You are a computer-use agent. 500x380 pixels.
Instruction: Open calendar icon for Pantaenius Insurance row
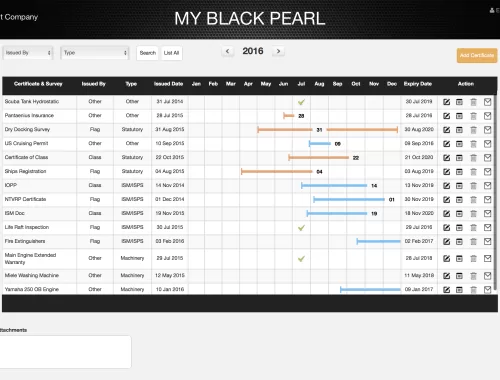click(x=459, y=116)
